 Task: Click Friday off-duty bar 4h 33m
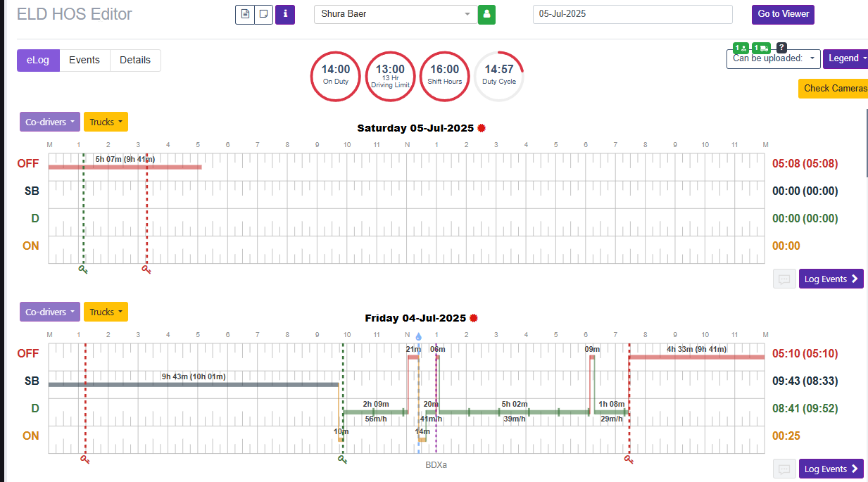coord(696,357)
